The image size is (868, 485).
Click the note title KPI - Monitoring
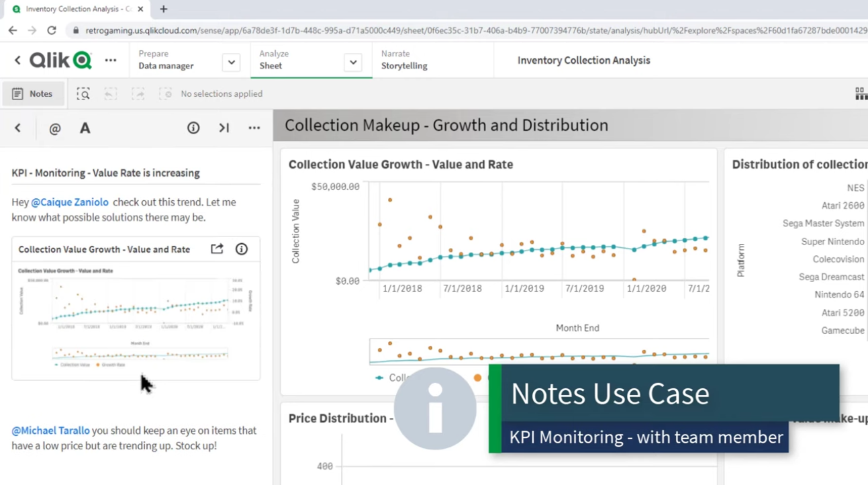click(x=105, y=173)
